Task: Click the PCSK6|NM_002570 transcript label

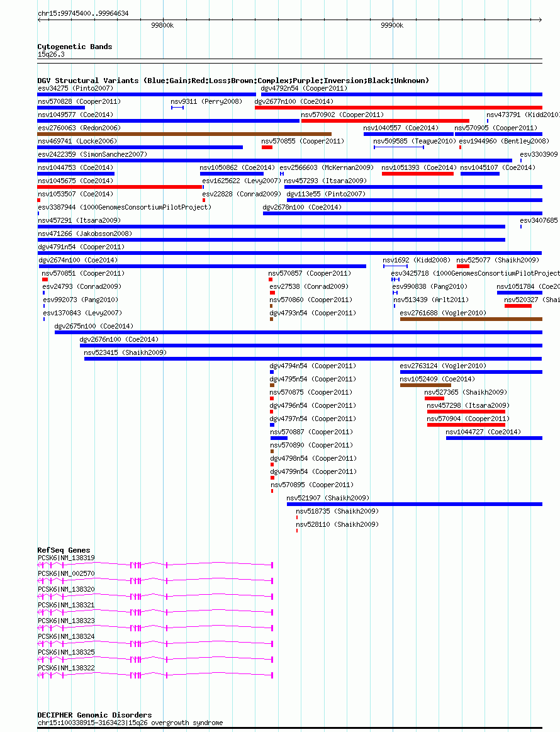Action: 66,573
